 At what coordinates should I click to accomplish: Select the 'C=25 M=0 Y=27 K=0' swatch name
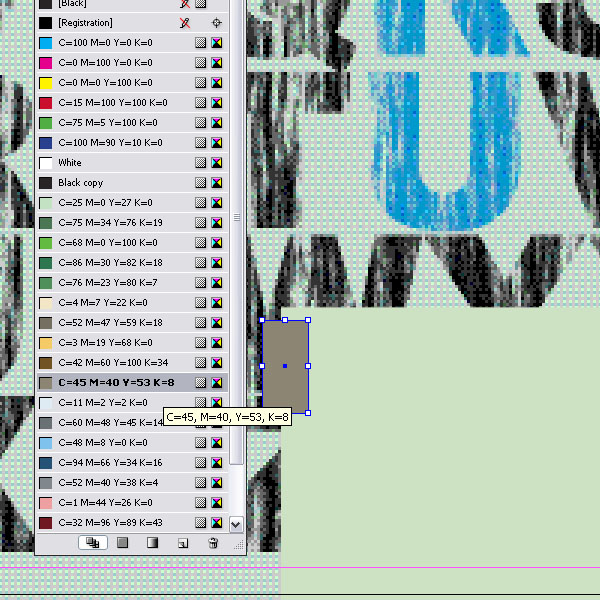coord(105,203)
